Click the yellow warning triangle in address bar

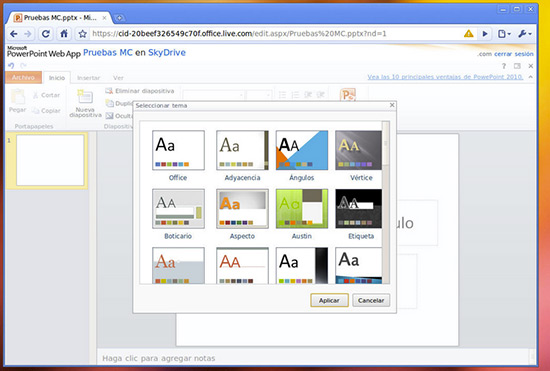tap(469, 34)
